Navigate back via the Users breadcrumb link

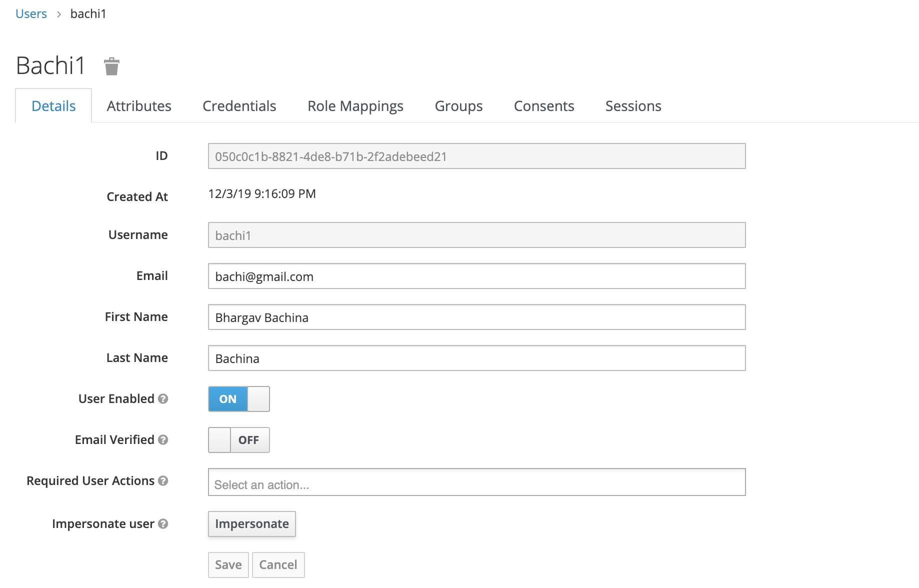point(31,13)
